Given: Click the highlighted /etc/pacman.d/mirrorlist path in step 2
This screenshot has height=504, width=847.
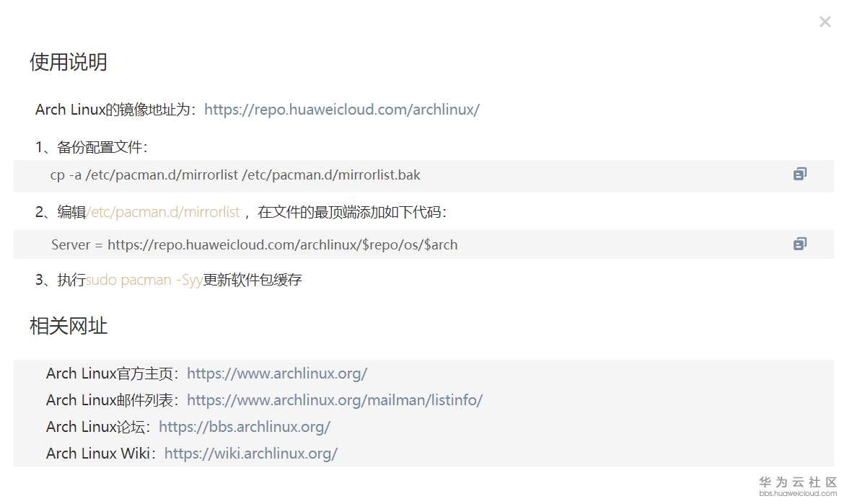Looking at the screenshot, I should (163, 212).
